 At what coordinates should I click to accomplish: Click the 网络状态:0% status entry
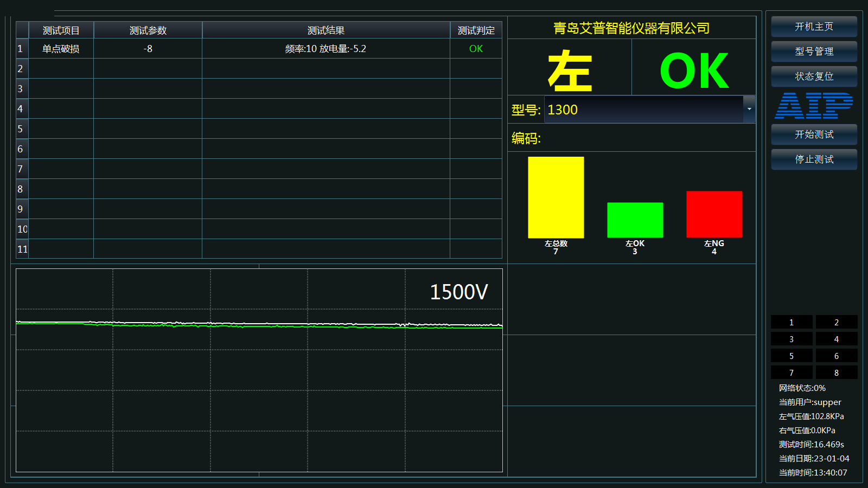pyautogui.click(x=801, y=388)
